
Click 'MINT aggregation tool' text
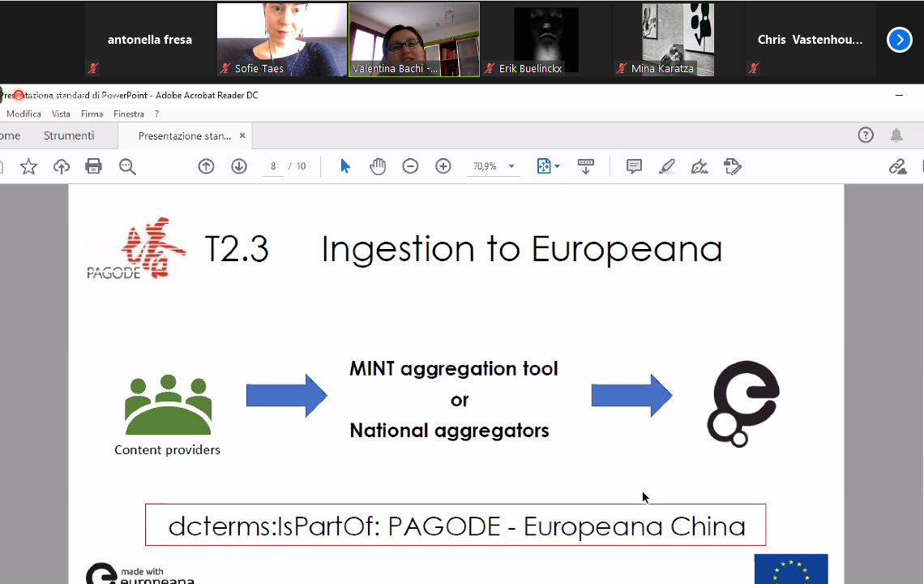[454, 369]
